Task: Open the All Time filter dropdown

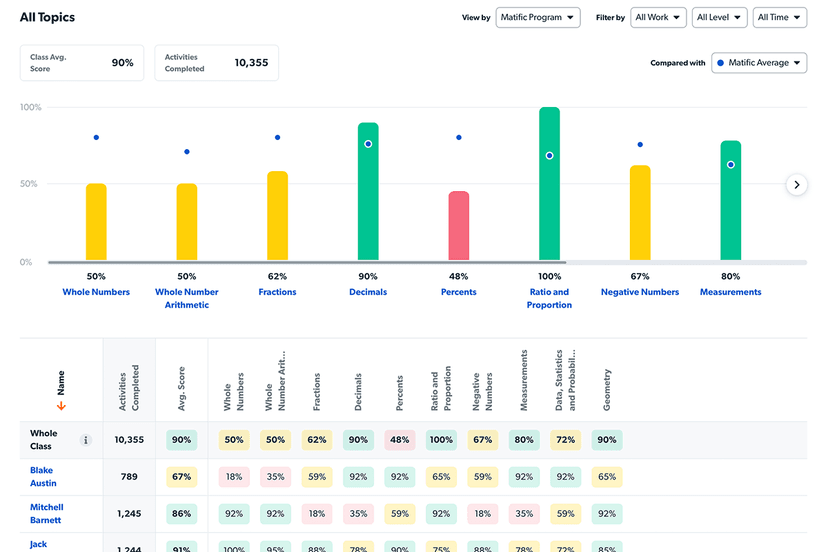Action: point(779,18)
